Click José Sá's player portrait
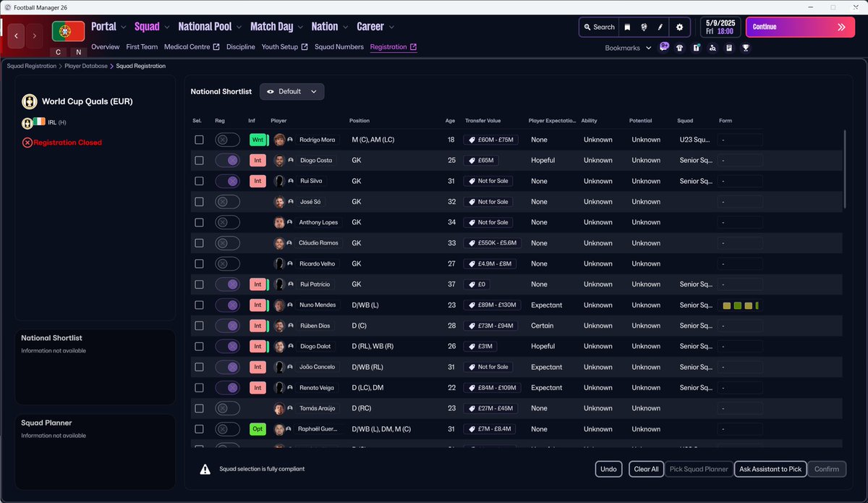 click(279, 202)
